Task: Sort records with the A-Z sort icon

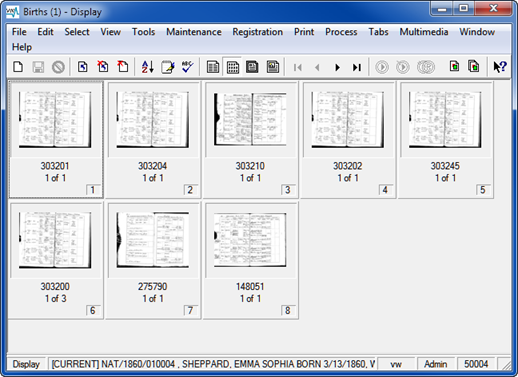Action: (x=147, y=67)
